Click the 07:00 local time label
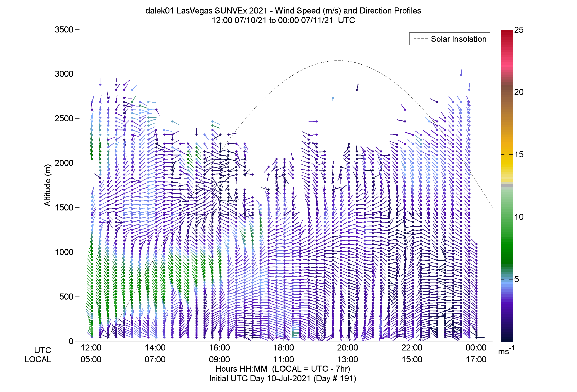 tap(155, 360)
